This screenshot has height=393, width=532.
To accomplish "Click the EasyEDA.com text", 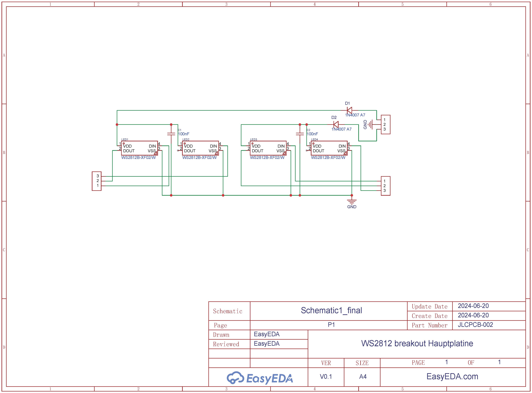I will pyautogui.click(x=452, y=376).
